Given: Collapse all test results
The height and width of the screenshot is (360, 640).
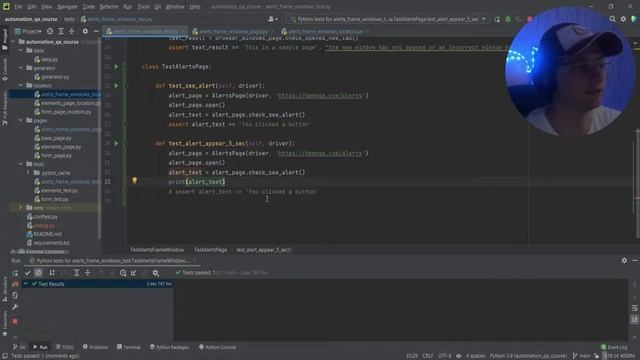Looking at the screenshot, I should [87, 273].
